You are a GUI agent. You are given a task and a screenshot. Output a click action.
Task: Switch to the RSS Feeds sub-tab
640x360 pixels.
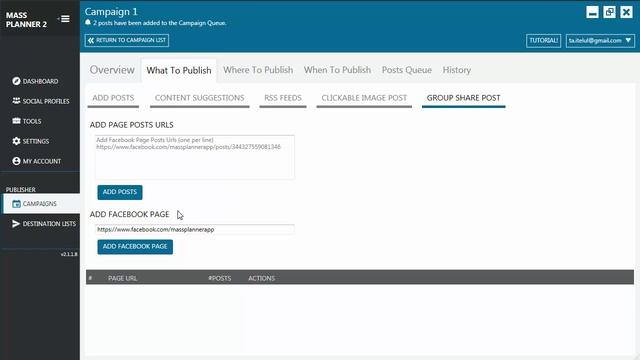tap(282, 98)
